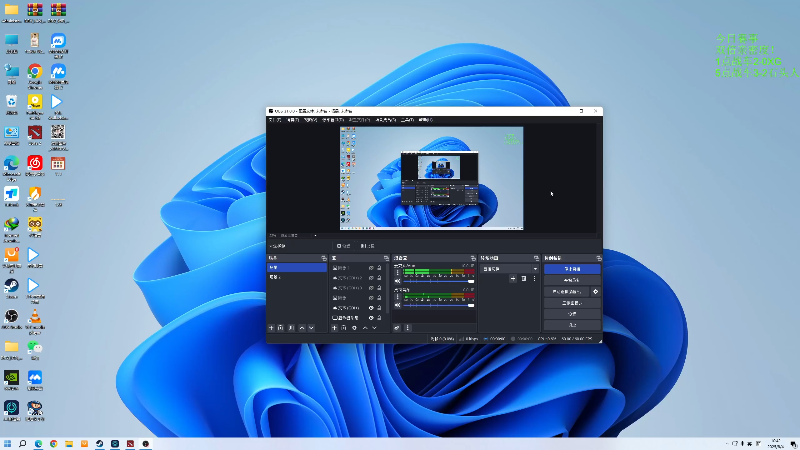Open Recycle Bin on desktop

(11, 105)
